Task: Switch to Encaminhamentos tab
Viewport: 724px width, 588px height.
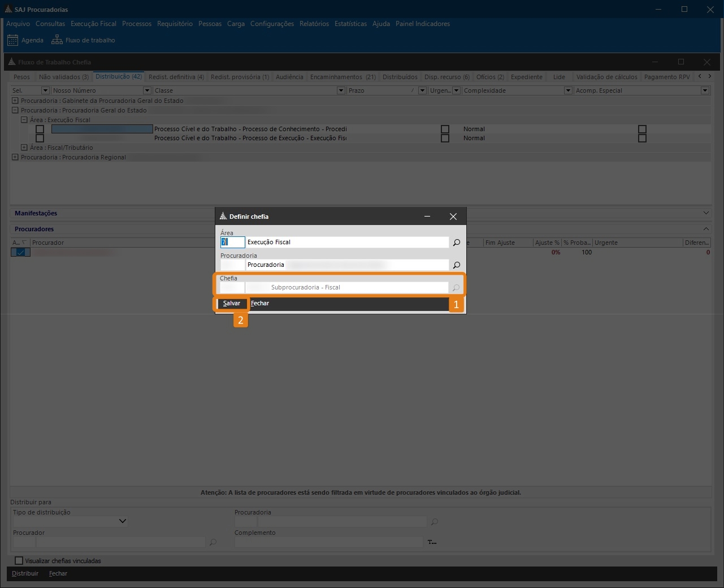Action: tap(343, 77)
